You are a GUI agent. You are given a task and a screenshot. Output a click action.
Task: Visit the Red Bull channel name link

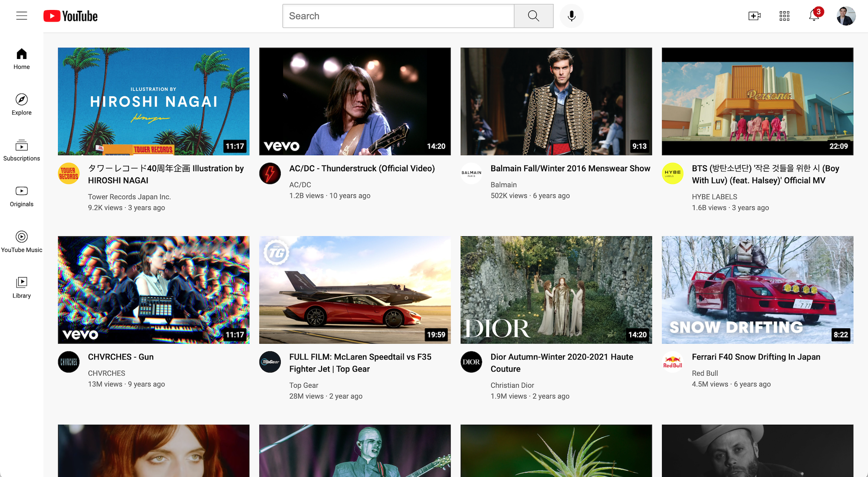(x=705, y=373)
